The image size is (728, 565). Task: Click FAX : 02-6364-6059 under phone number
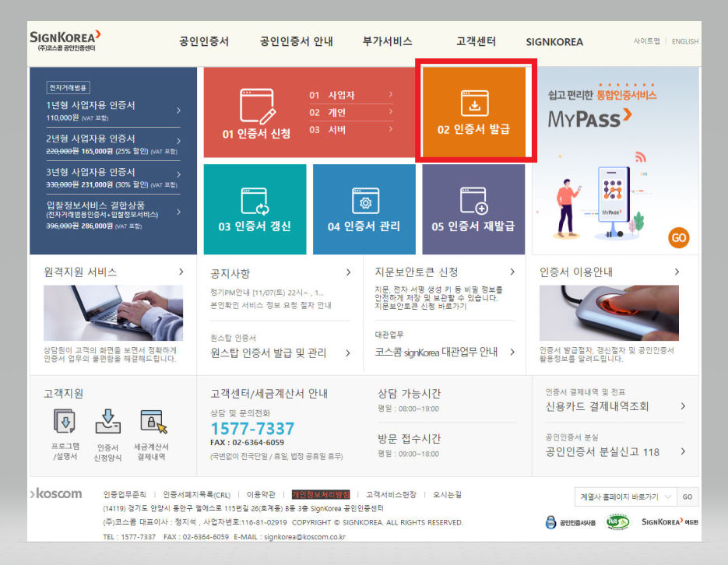coord(247,443)
